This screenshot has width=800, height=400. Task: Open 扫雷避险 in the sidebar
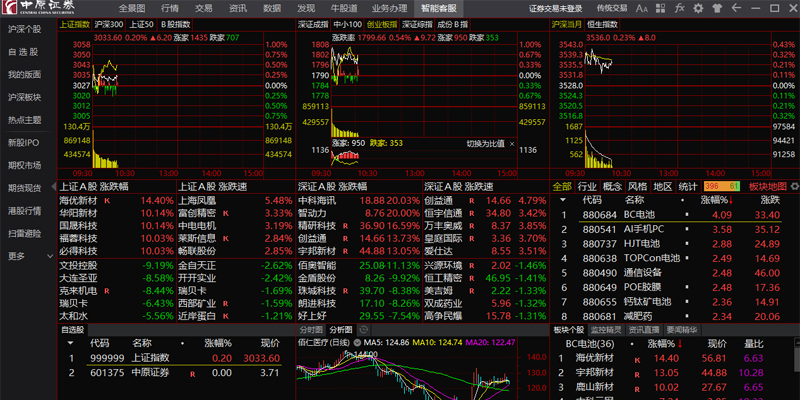(x=24, y=233)
